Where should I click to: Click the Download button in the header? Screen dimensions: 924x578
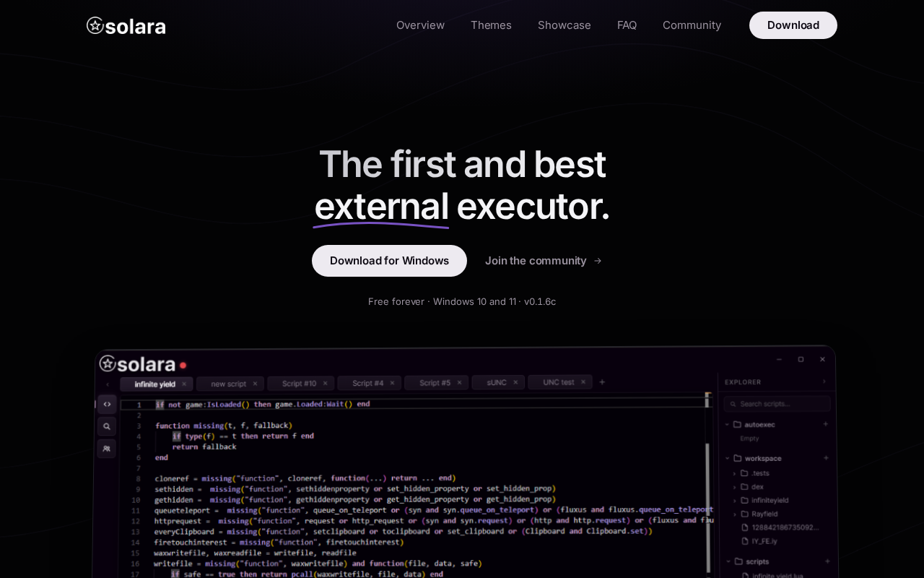[793, 25]
